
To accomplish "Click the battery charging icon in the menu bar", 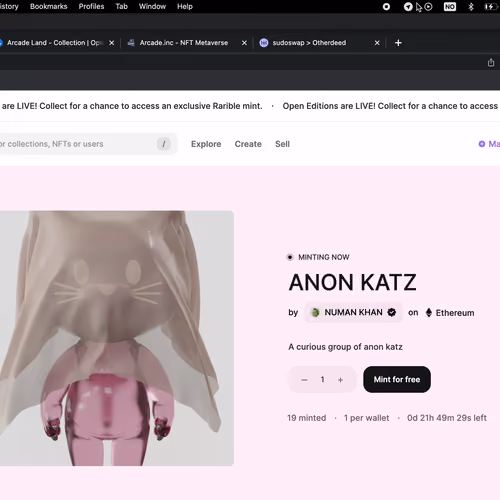I will coord(491,7).
